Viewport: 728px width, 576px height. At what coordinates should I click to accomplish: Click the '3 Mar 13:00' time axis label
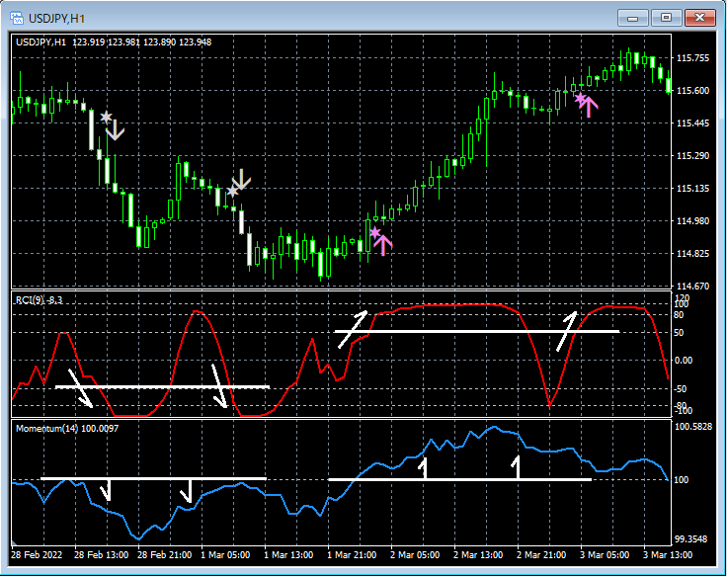667,555
